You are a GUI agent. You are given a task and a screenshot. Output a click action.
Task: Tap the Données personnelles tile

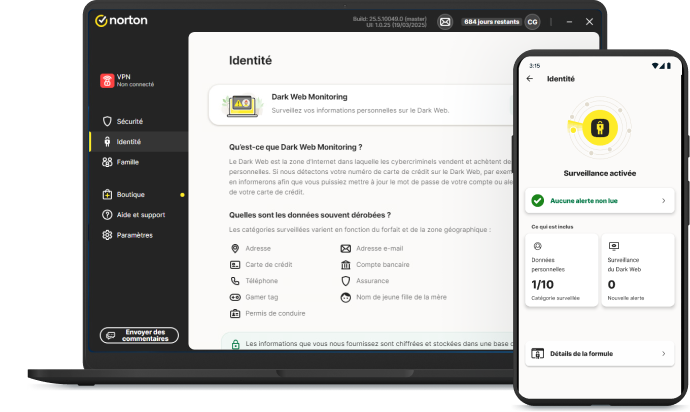pyautogui.click(x=561, y=270)
